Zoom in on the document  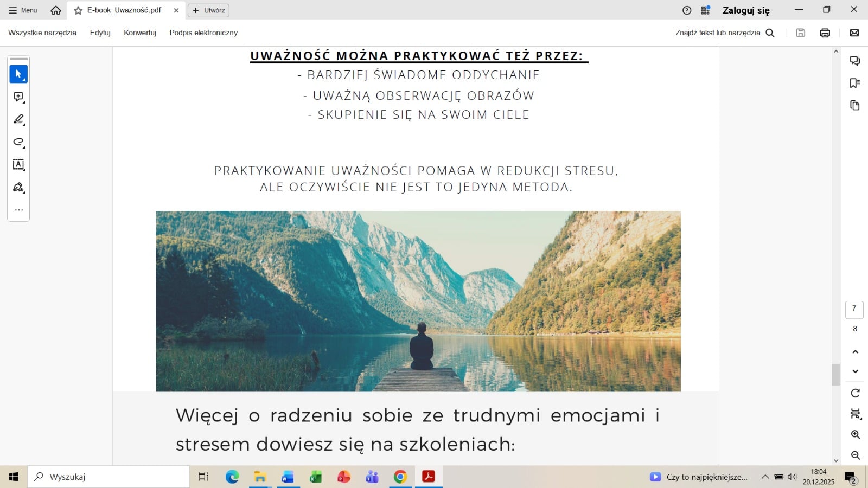coord(855,435)
